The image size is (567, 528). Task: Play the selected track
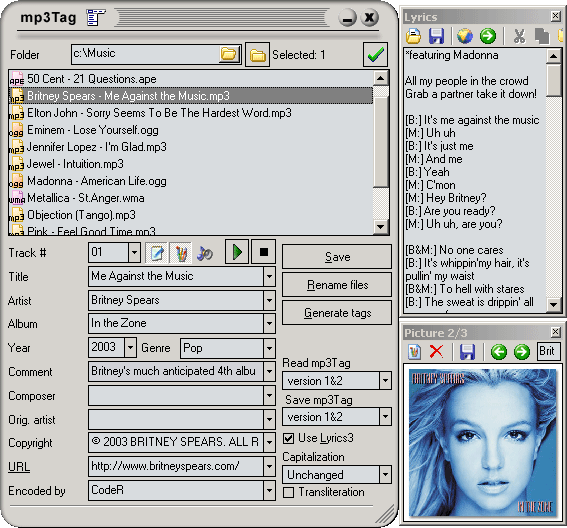point(237,252)
